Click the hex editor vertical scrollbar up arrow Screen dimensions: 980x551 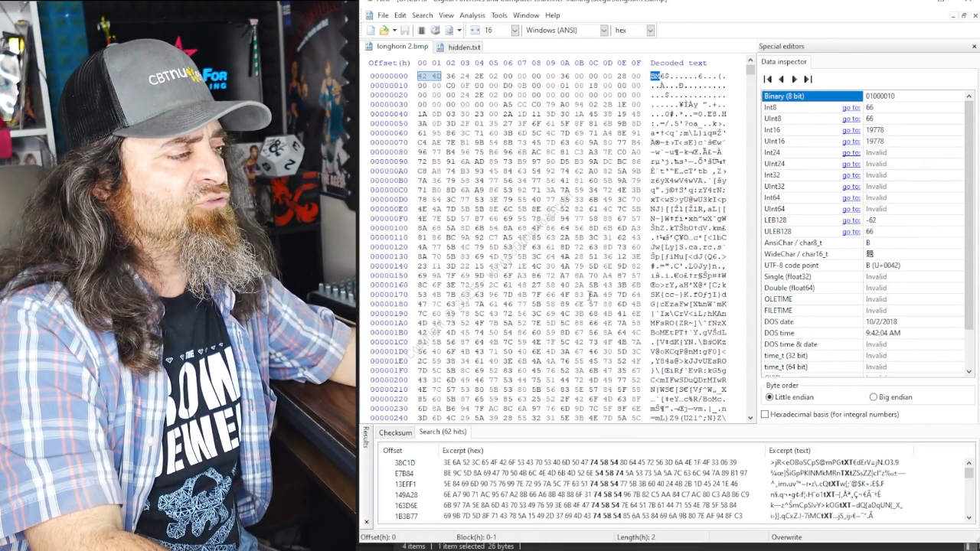750,60
